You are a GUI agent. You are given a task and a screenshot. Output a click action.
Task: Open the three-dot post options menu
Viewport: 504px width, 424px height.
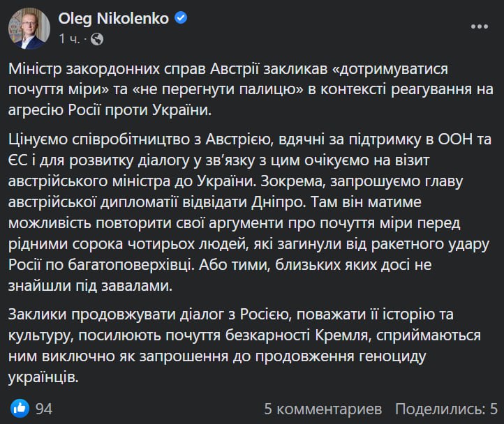pos(478,26)
